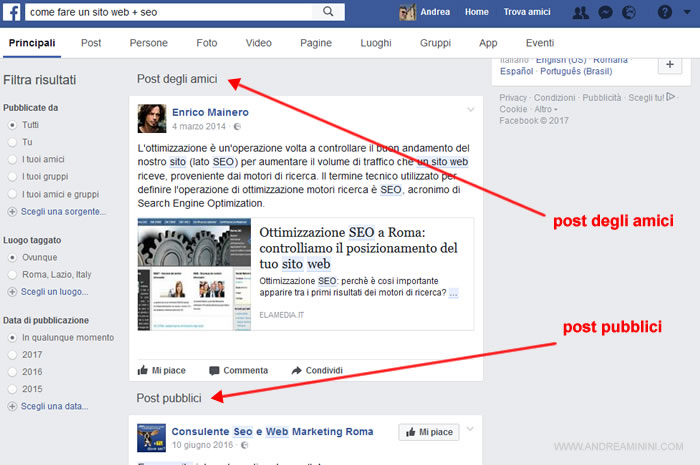Click the plus button to add language
The width and height of the screenshot is (700, 465).
tap(669, 65)
